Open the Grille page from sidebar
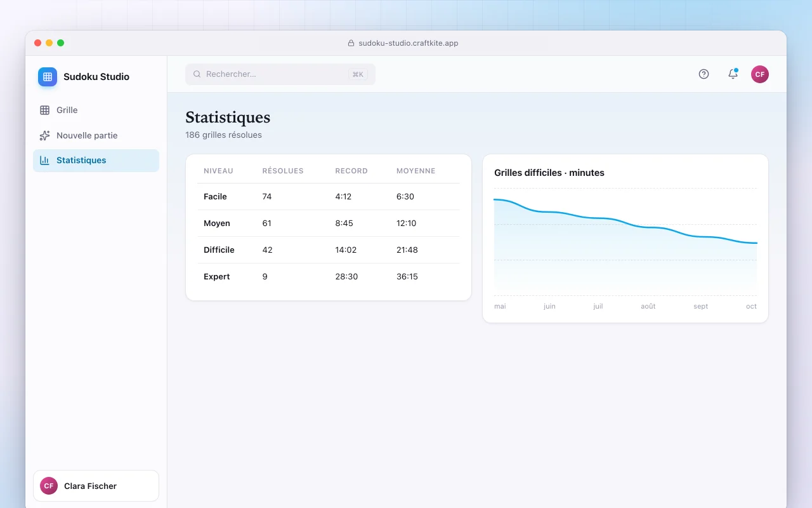The width and height of the screenshot is (812, 508). (x=96, y=110)
